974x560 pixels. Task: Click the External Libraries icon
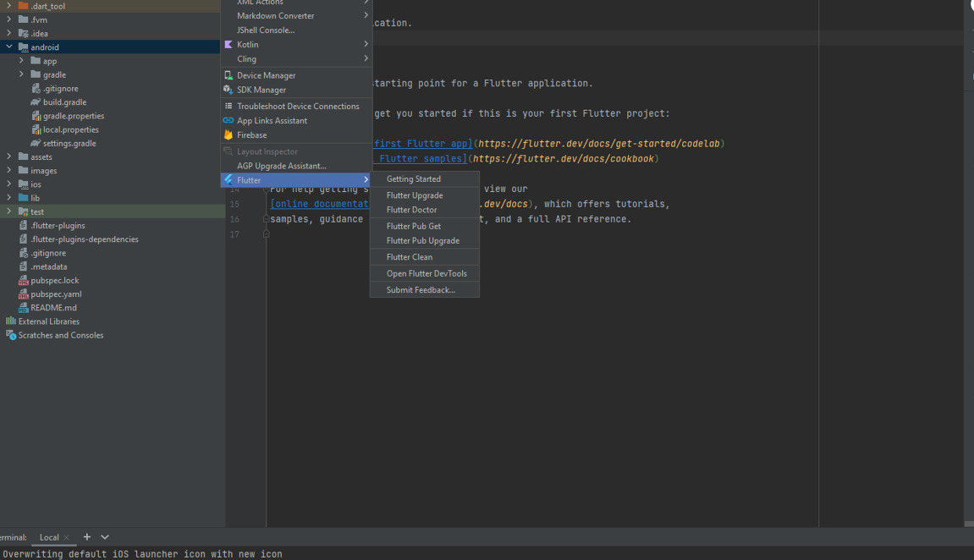coord(10,321)
